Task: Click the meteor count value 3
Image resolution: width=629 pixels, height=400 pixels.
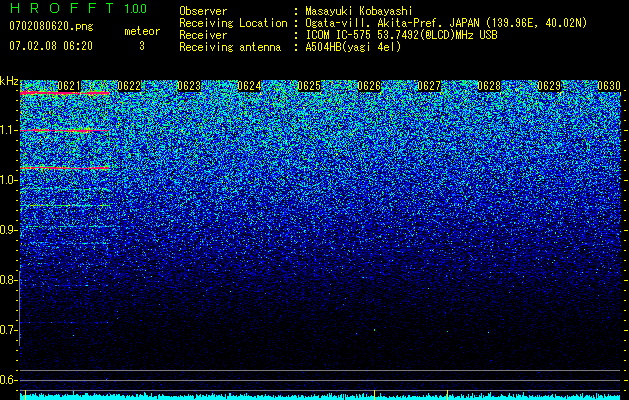Action: click(x=142, y=46)
